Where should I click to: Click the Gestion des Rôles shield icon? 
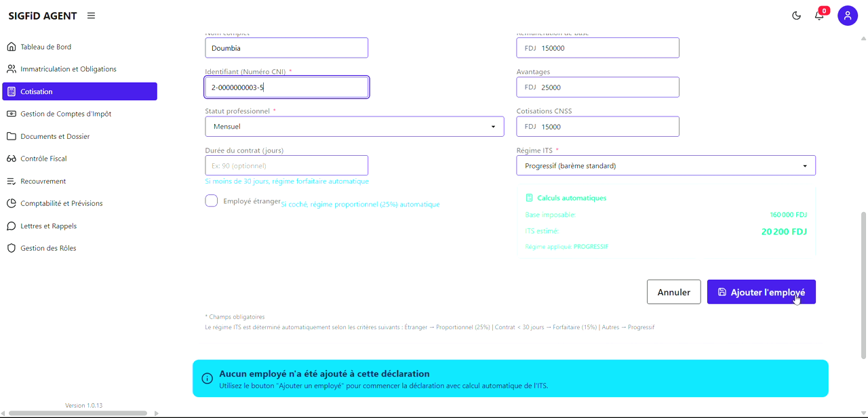(x=12, y=248)
